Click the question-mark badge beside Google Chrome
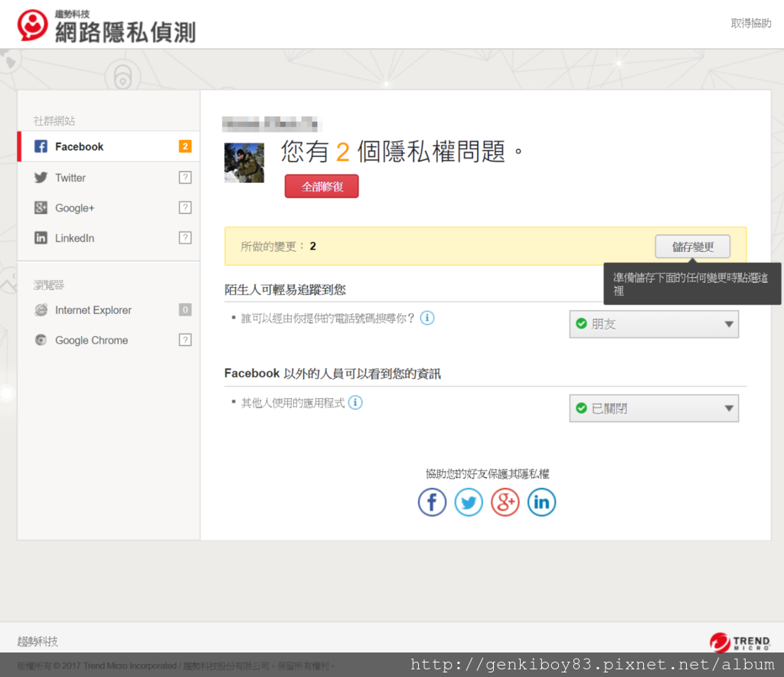This screenshot has height=677, width=784. coord(185,339)
